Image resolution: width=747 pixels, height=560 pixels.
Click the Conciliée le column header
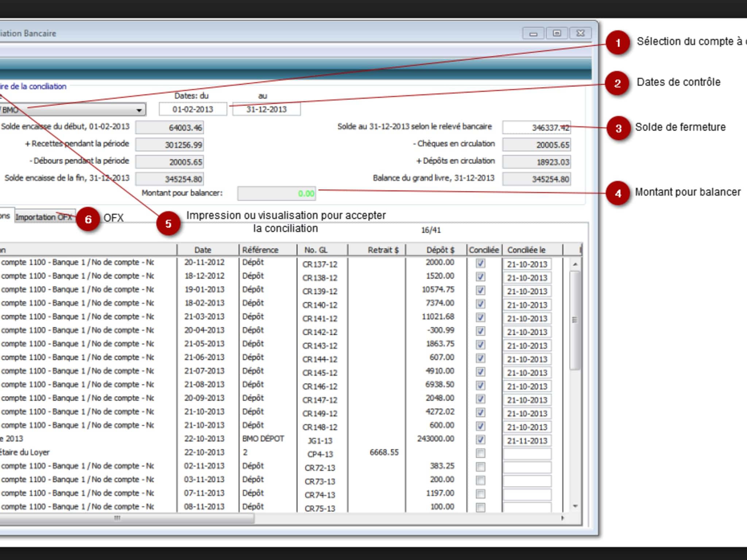tap(533, 250)
